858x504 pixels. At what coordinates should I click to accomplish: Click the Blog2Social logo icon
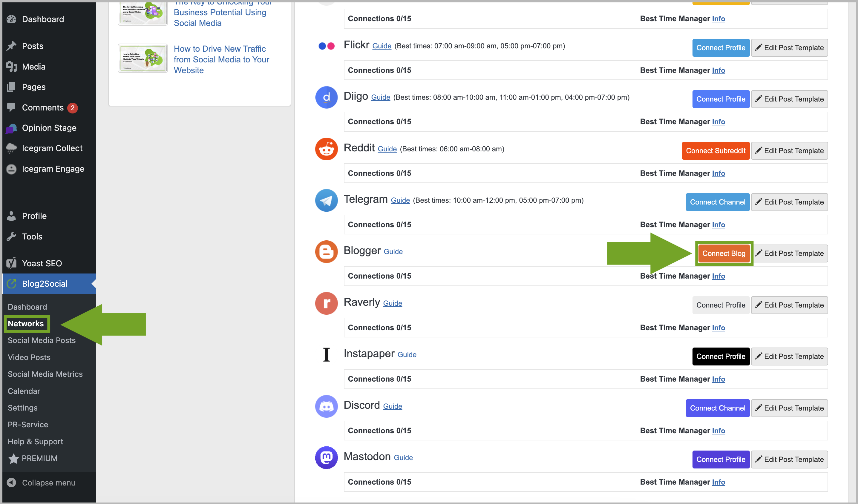pyautogui.click(x=11, y=283)
